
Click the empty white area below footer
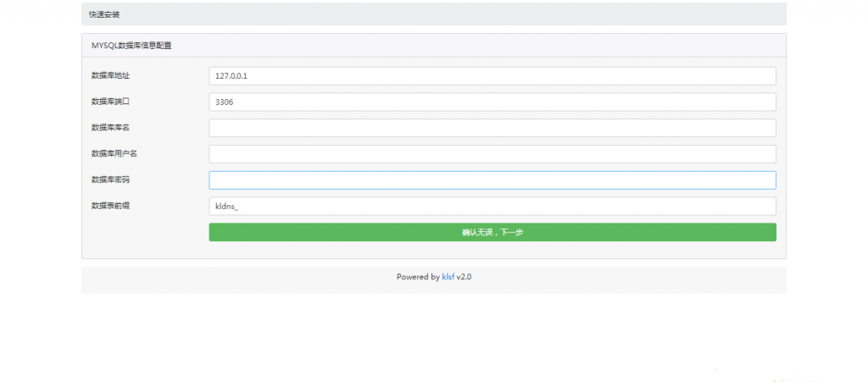click(x=434, y=339)
